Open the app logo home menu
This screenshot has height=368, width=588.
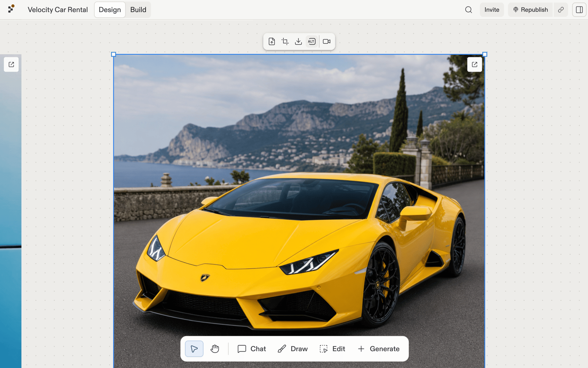coord(11,9)
